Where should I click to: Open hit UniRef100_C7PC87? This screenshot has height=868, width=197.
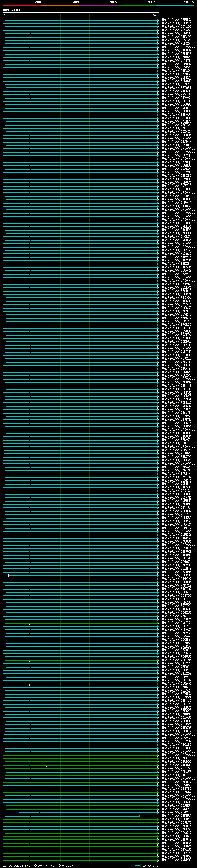[x=177, y=33]
